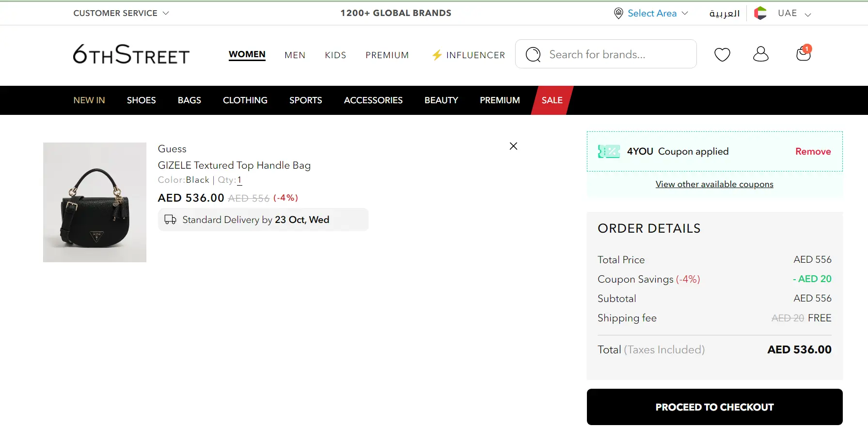Click the 1200+ Global Brands banner text
868x428 pixels.
click(x=396, y=13)
